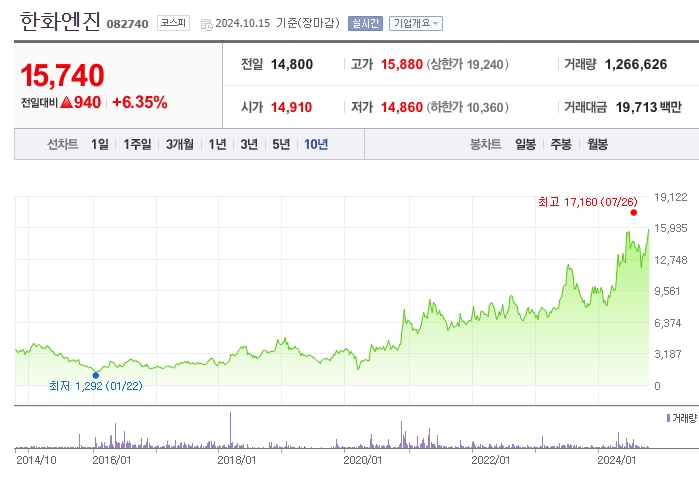Open the 기업개요 dropdown

coord(415,23)
